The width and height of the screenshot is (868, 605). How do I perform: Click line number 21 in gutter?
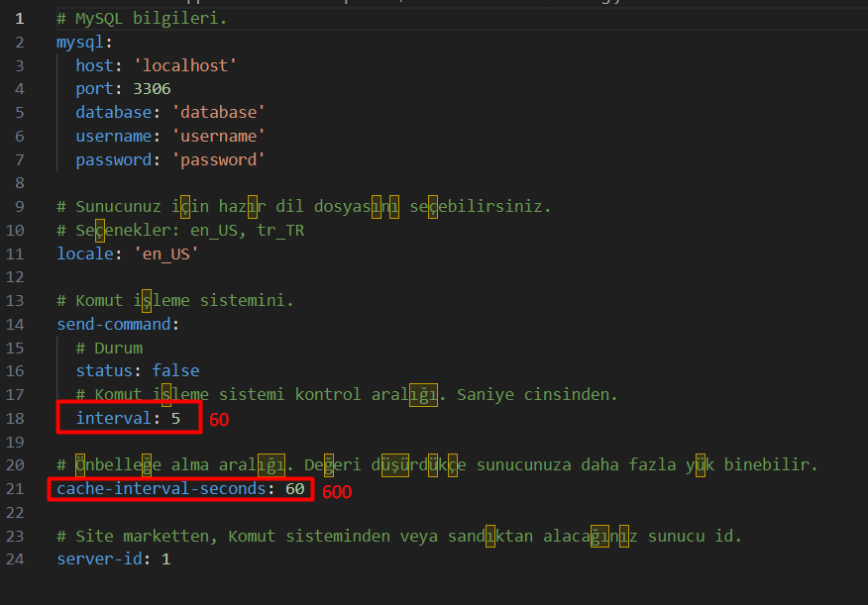15,489
